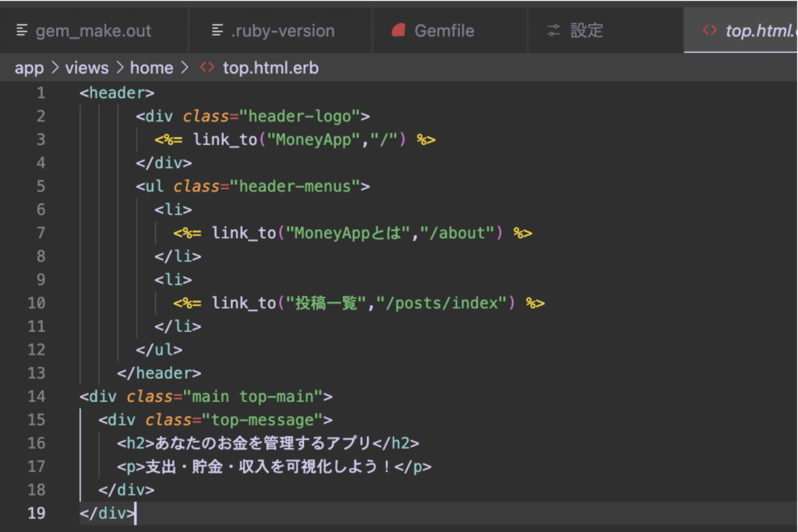Expand the app breadcrumb folder

(x=29, y=68)
